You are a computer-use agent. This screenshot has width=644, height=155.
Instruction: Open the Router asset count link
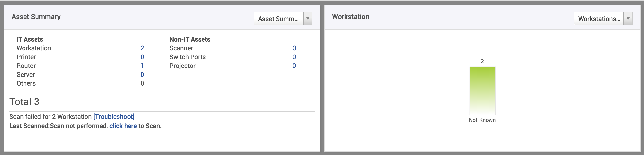(x=142, y=66)
